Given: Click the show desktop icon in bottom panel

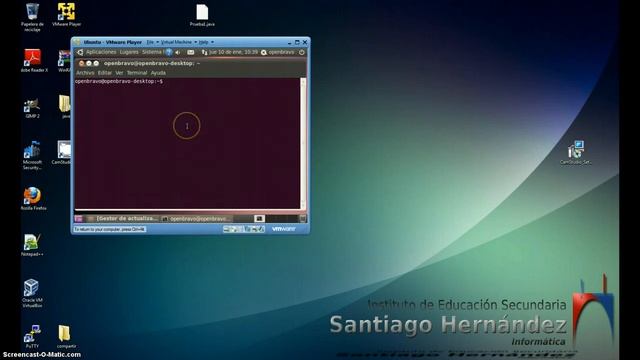Looking at the screenshot, I should tap(78, 219).
